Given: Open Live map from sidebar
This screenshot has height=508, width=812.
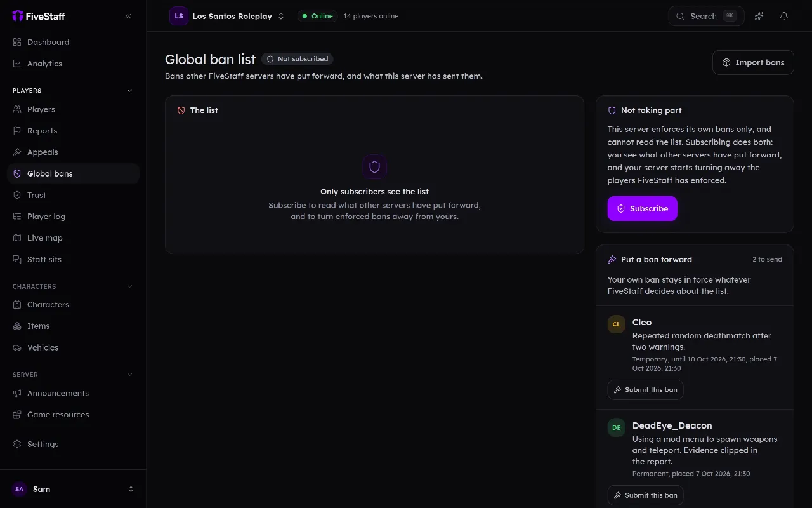Looking at the screenshot, I should (x=73, y=238).
